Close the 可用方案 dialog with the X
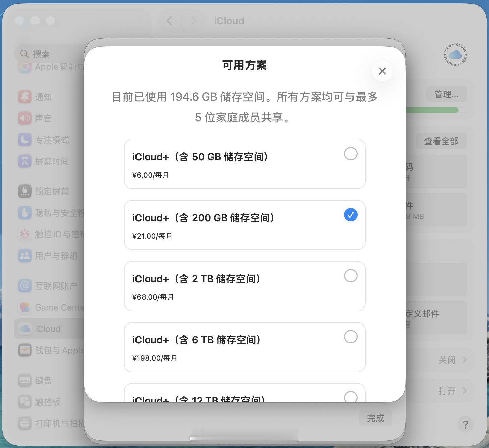489x448 pixels. (x=382, y=71)
